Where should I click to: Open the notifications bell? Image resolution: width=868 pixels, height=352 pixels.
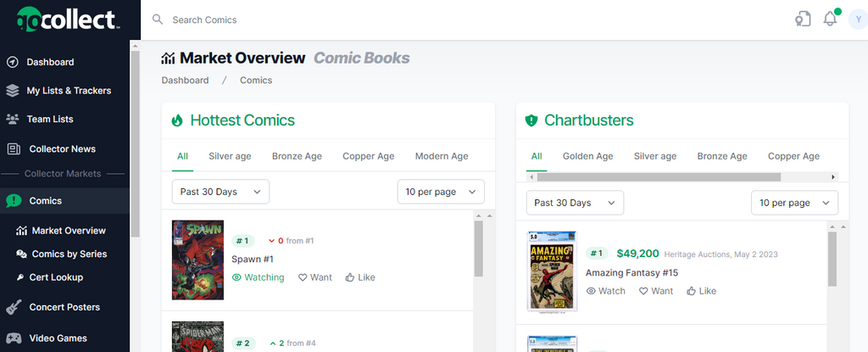(830, 19)
